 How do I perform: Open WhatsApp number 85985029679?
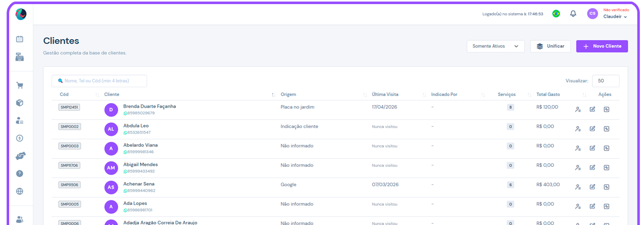(139, 113)
